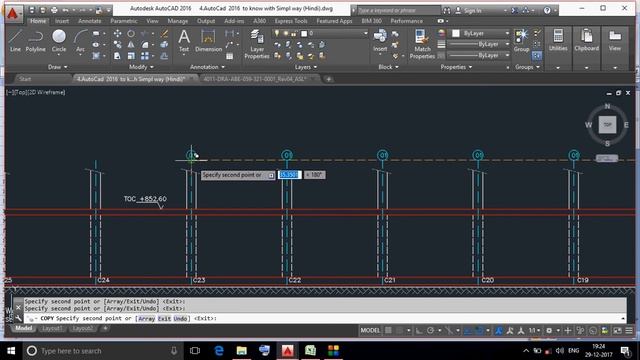Click the Offset tool in Modify panel
The image size is (640, 360).
pyautogui.click(x=164, y=56)
